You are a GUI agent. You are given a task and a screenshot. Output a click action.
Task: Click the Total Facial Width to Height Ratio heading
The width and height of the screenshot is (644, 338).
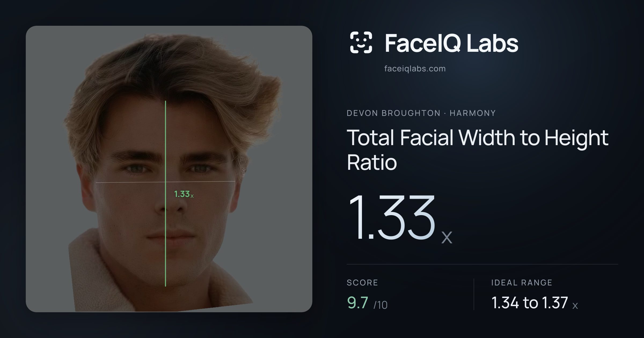[478, 150]
